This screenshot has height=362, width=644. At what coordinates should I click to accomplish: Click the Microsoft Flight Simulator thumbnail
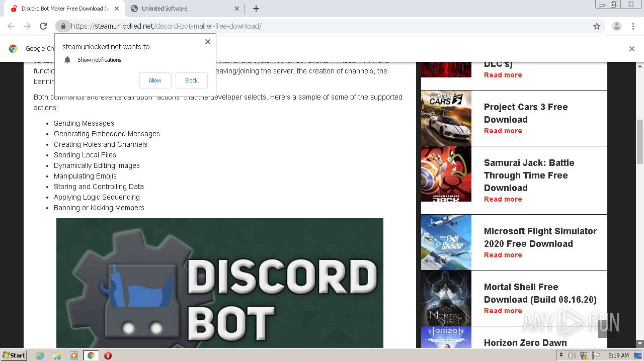point(446,242)
